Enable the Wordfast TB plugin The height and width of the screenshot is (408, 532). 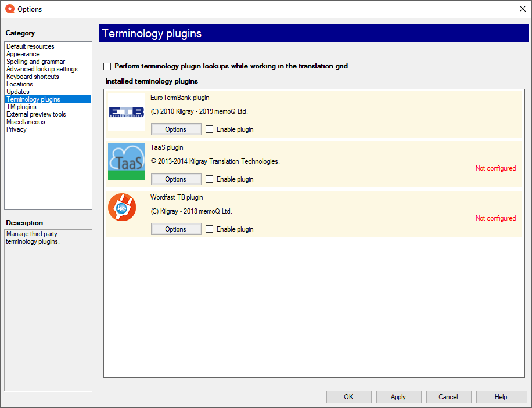point(209,229)
